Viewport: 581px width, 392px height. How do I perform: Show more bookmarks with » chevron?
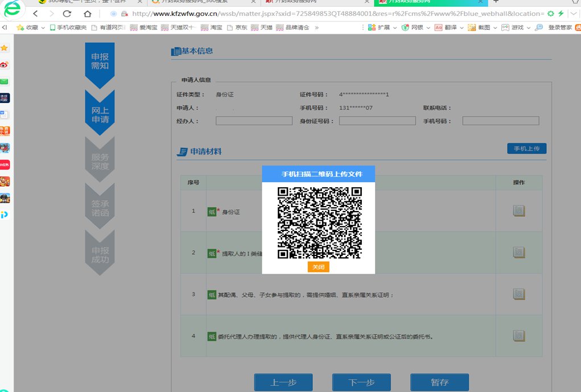coord(317,27)
